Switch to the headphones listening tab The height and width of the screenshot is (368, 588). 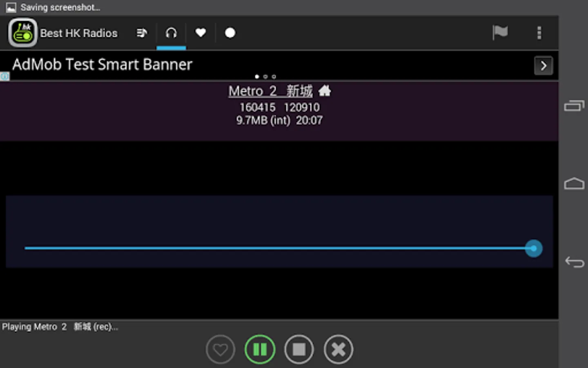[171, 33]
